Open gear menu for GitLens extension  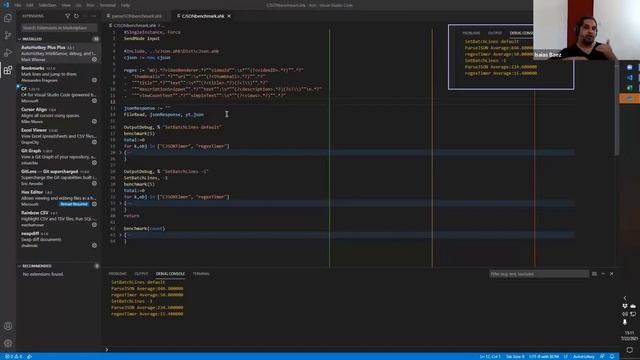coord(94,184)
